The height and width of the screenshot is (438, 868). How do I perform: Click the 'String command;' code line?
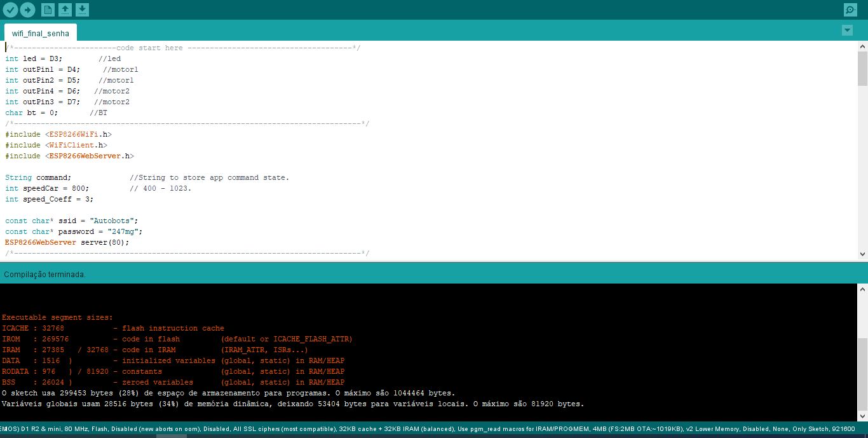click(147, 177)
